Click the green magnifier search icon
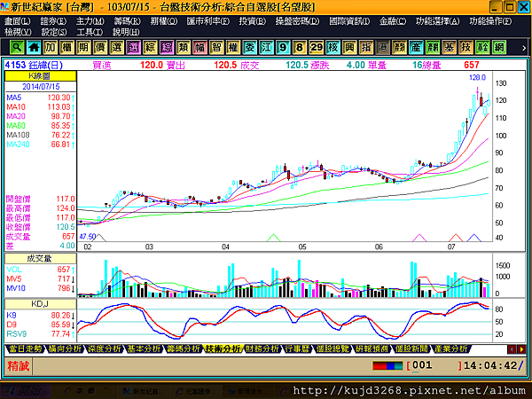 16,47
